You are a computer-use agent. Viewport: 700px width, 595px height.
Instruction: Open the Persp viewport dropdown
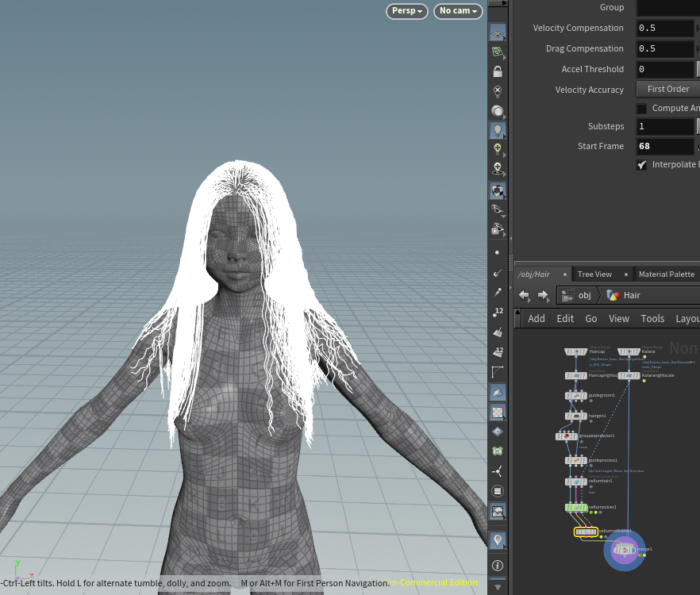[407, 11]
